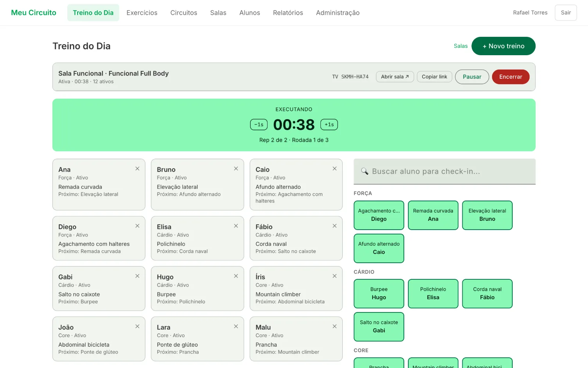Remove Bruno's card with the X icon

click(x=236, y=169)
